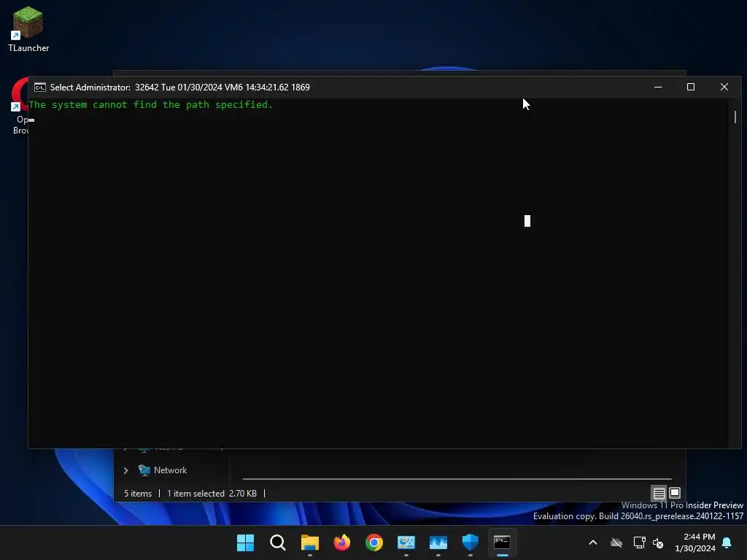Close the Administrator command prompt window
Screen dimensions: 747x560
tap(724, 87)
